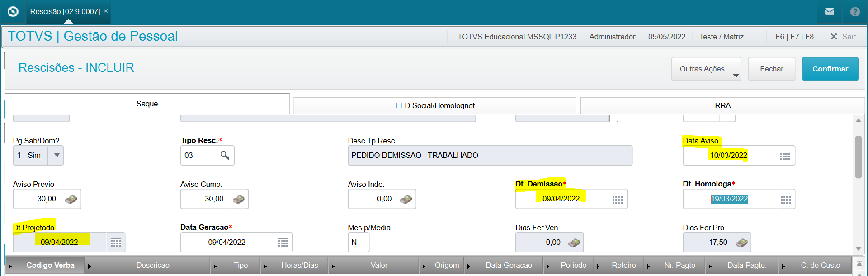Screen dimensions: 868x276
Task: Click the Data Pagto. column header
Action: pos(747,265)
